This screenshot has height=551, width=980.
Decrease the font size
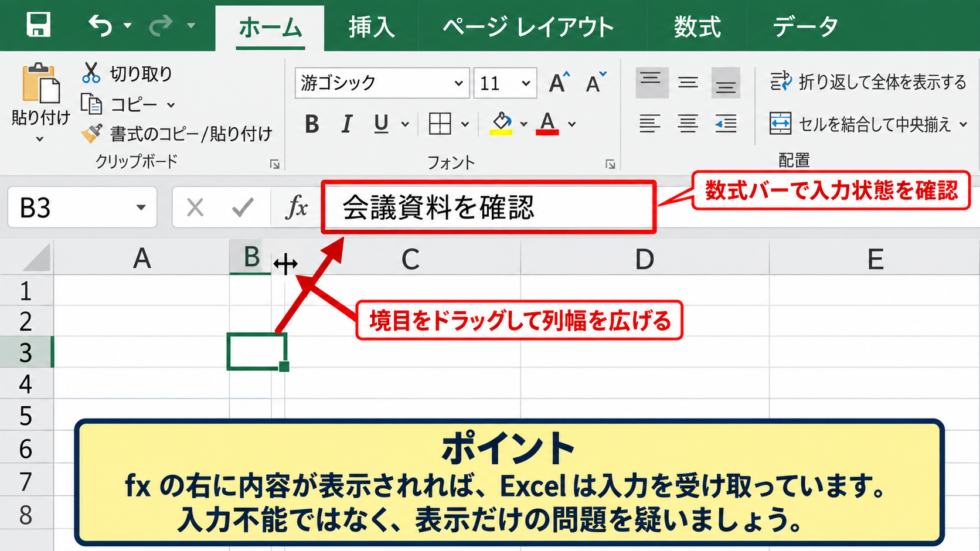tap(596, 83)
